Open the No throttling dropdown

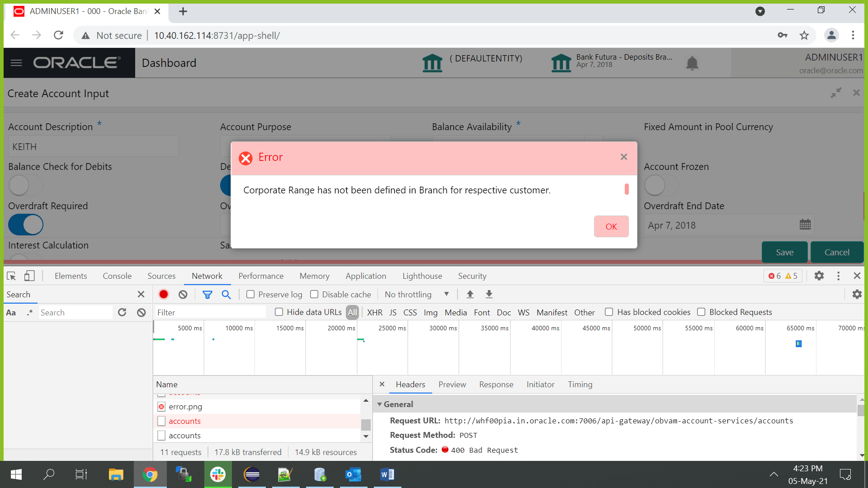click(x=416, y=294)
